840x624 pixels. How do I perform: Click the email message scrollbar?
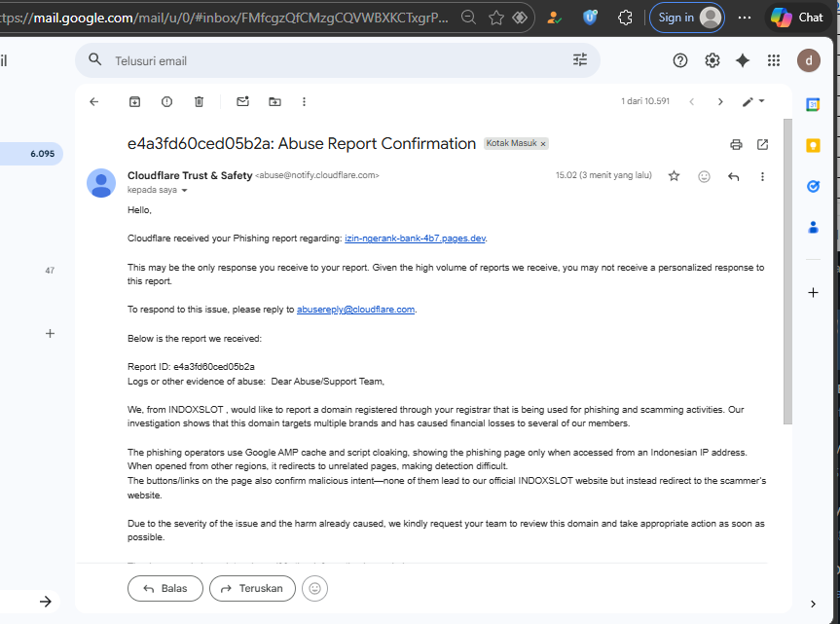[x=787, y=272]
